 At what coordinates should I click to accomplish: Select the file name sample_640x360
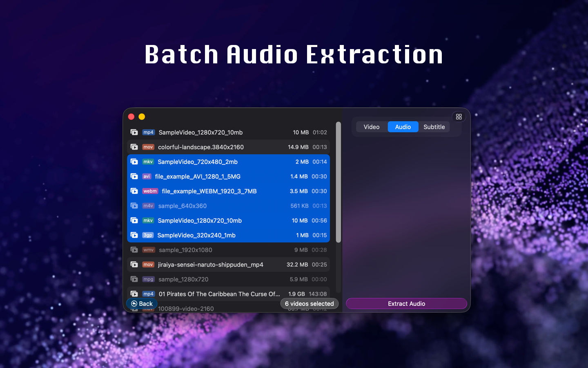(x=183, y=206)
